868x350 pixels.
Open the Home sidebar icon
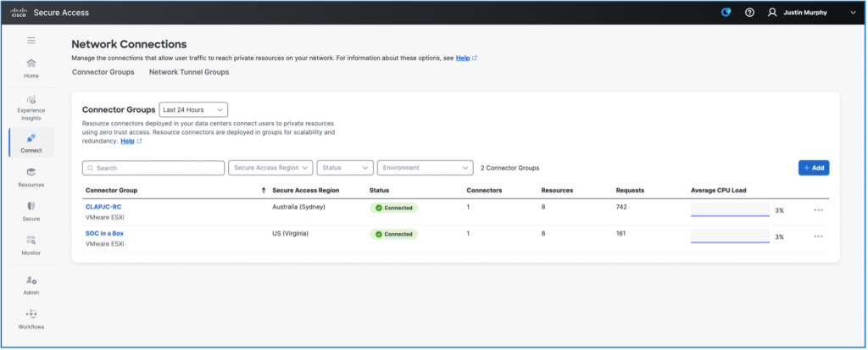[31, 68]
